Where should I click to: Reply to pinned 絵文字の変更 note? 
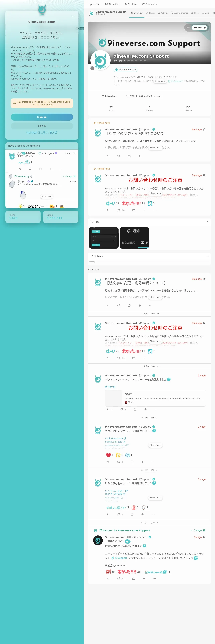click(108, 156)
